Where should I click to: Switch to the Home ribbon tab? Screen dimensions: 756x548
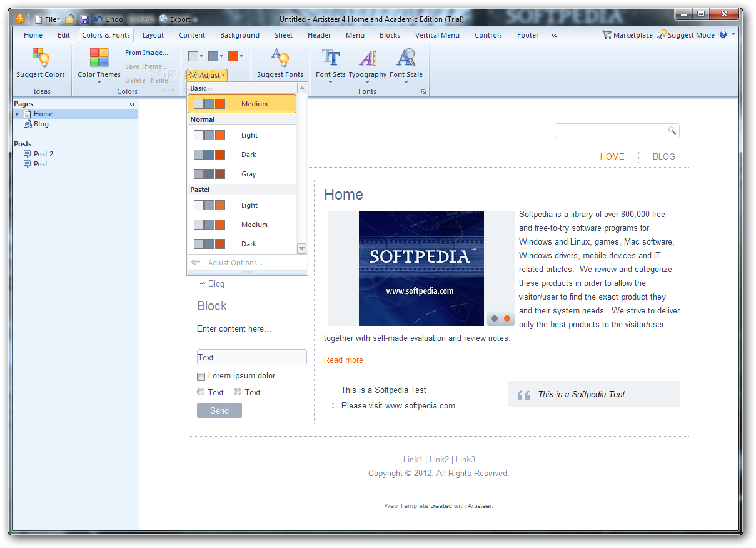[x=33, y=35]
